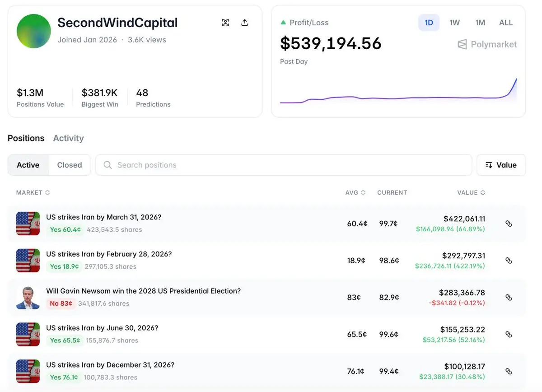This screenshot has height=392, width=542.
Task: Copy link for Gavin Newsom market
Action: [509, 298]
